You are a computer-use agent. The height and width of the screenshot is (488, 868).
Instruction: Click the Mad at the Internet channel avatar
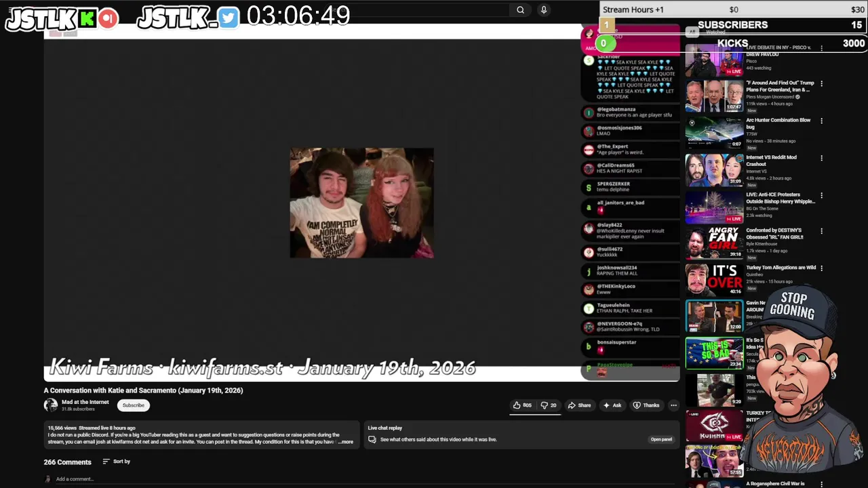pos(51,405)
